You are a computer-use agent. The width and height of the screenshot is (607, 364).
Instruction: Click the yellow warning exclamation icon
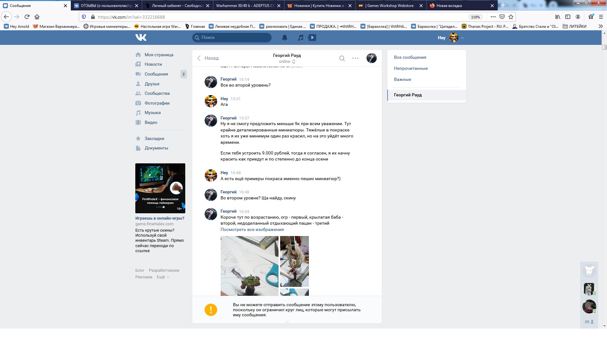211,310
